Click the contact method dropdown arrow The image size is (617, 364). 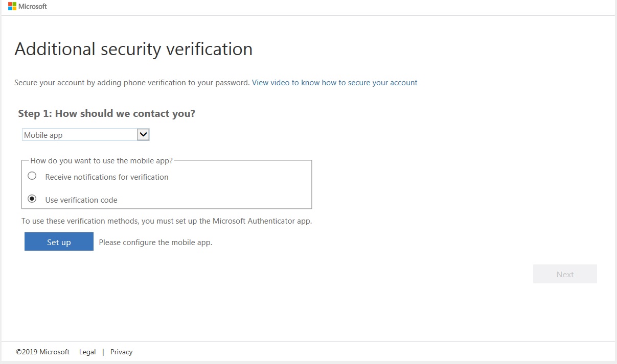[x=143, y=135]
